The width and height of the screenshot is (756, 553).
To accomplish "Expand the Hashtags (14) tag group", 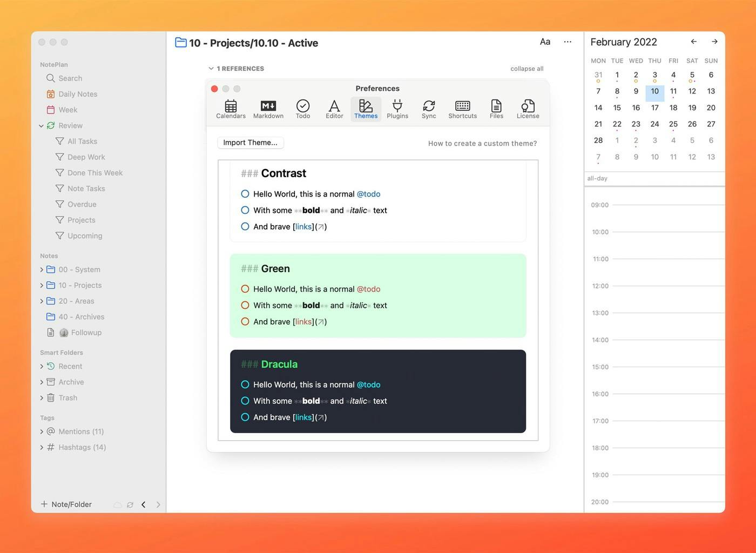I will 42,447.
